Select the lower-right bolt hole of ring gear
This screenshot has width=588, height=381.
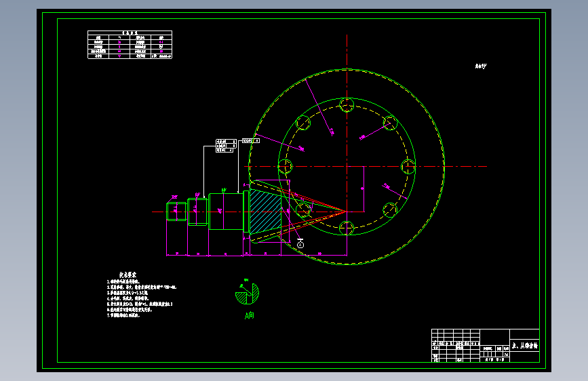(x=390, y=210)
